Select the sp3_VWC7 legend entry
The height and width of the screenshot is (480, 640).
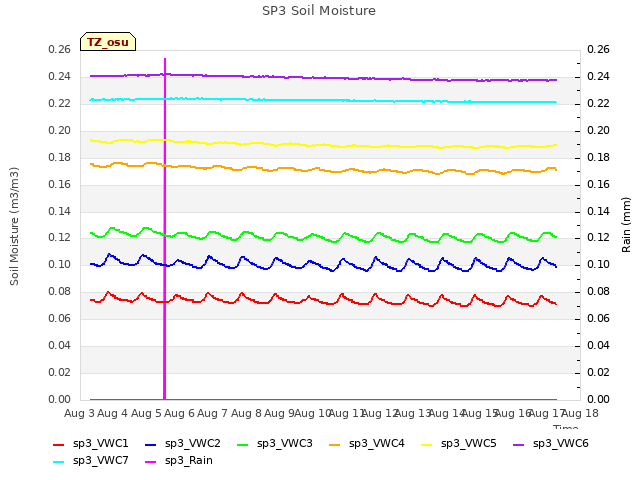pyautogui.click(x=91, y=461)
